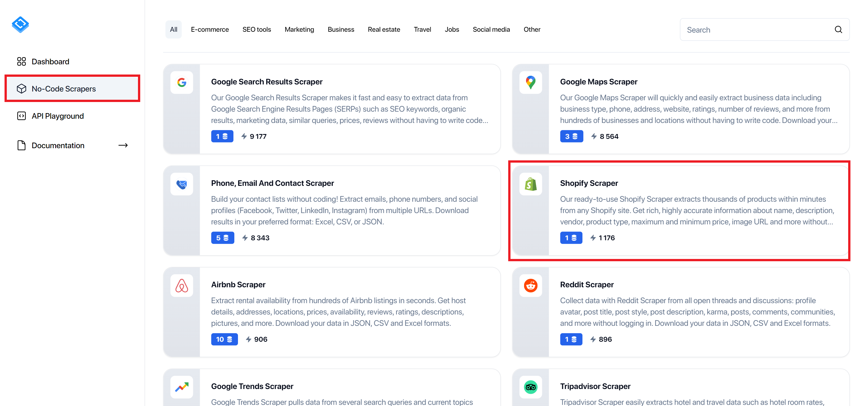Filter by Travel category
Screen dimensions: 868x406
point(423,29)
